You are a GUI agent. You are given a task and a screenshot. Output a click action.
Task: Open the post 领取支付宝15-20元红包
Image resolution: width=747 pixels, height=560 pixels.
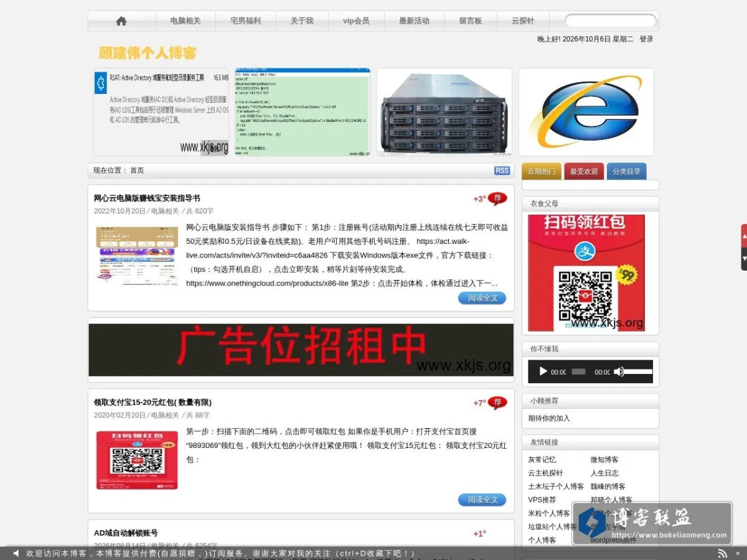[153, 403]
